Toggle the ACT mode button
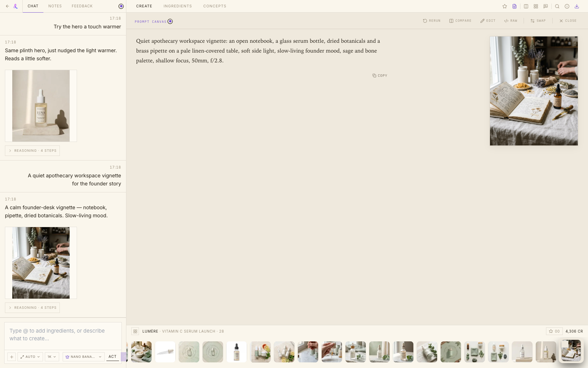This screenshot has width=588, height=368. pos(112,357)
